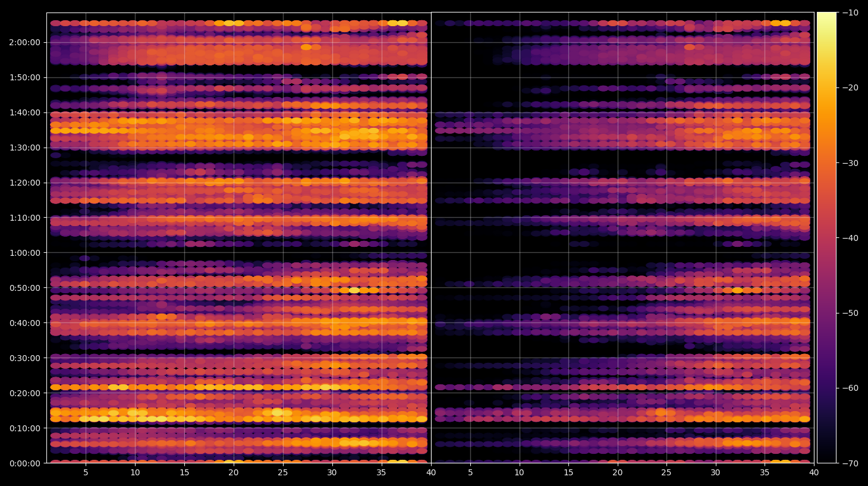Click the colorbar label −20
This screenshot has width=868, height=486.
[x=851, y=87]
